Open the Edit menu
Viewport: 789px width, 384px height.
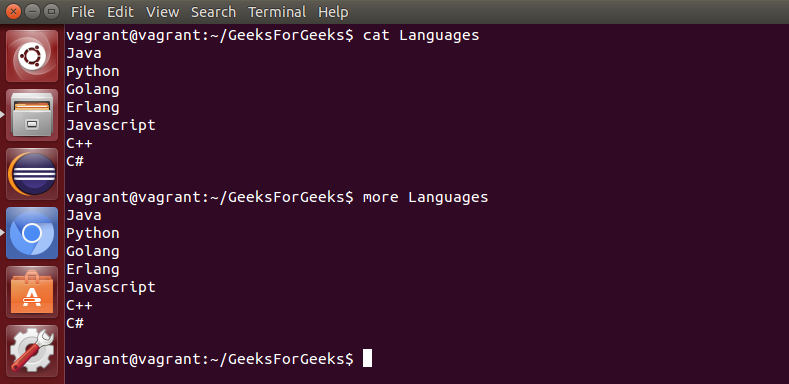120,12
